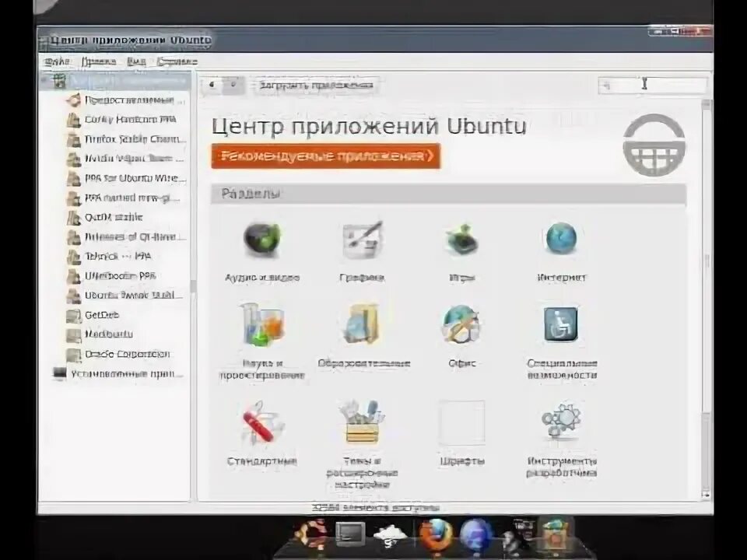Viewport: 747px width, 560px height.
Task: Open the Файл menu
Action: tap(57, 61)
